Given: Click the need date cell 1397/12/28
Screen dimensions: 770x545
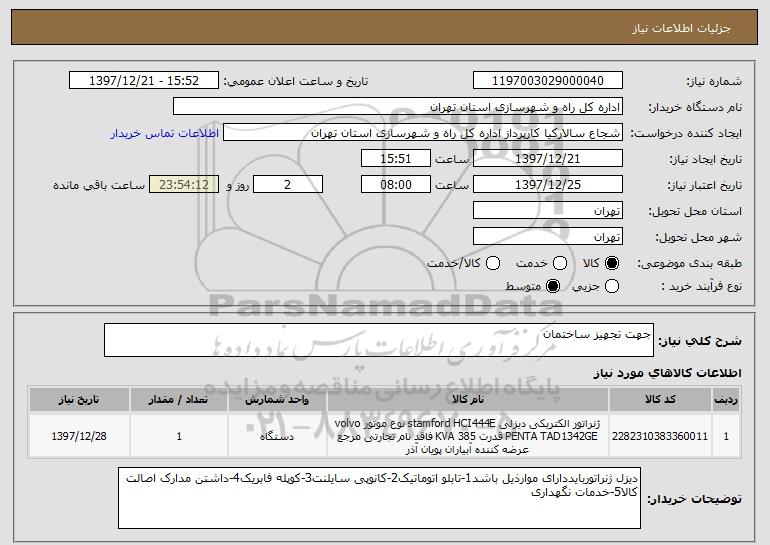Looking at the screenshot, I should click(x=79, y=436).
